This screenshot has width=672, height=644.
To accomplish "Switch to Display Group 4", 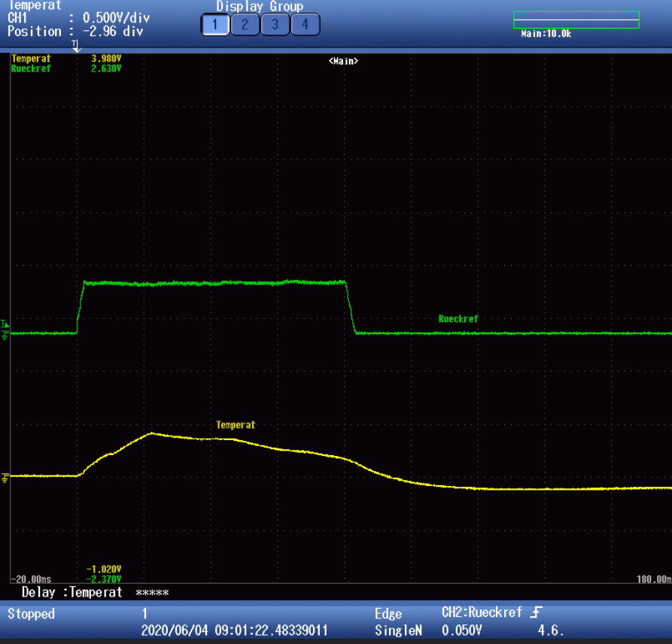I will click(x=305, y=25).
